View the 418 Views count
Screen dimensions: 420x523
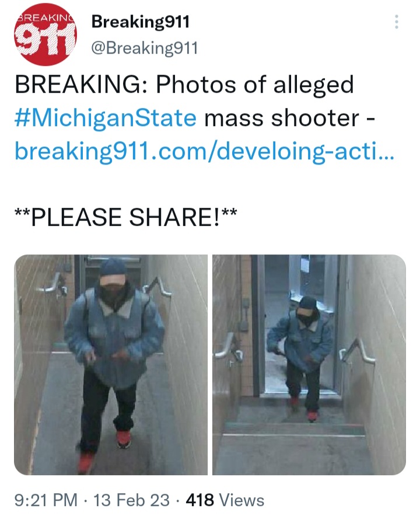coord(225,500)
